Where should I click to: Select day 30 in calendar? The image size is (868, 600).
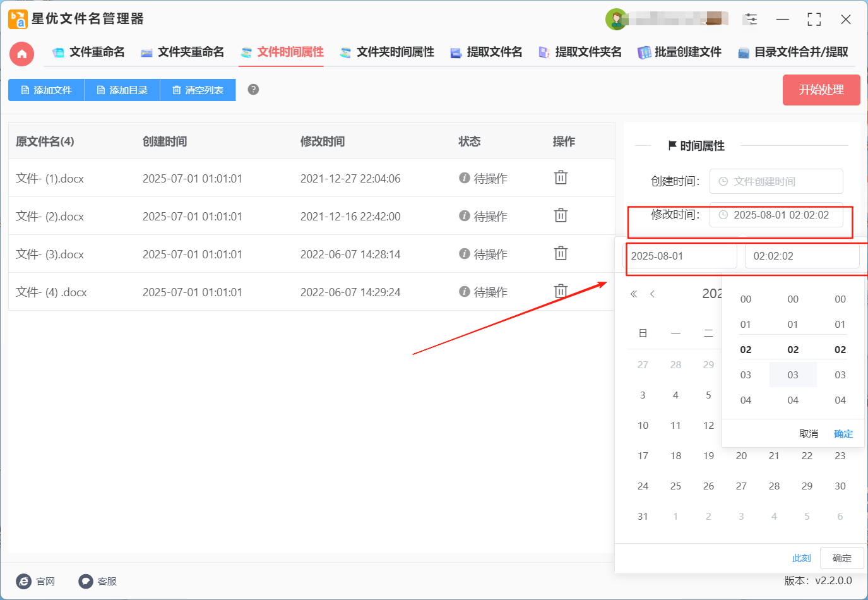tap(840, 486)
